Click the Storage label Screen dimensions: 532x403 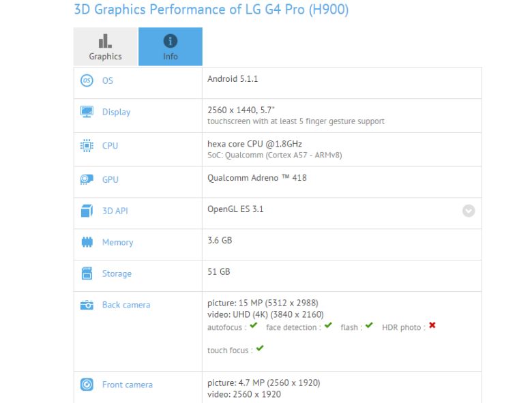coord(117,273)
